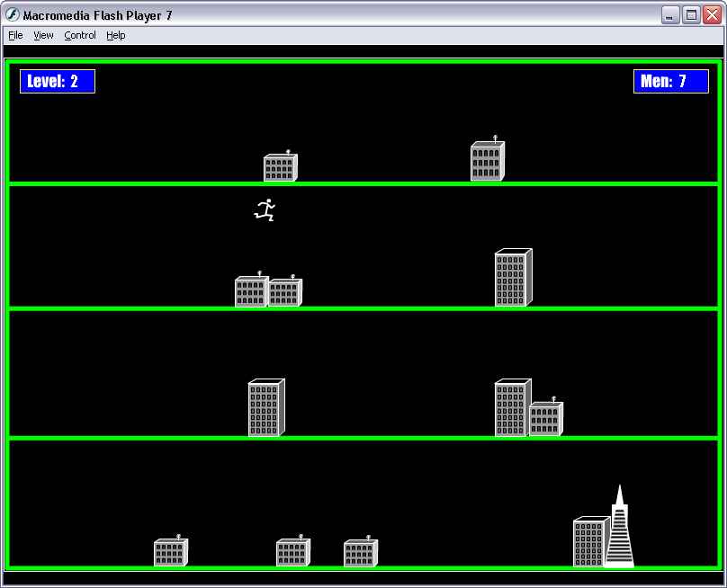Maximize the Flash Player window
Viewport: 727px width, 588px height.
[691, 15]
